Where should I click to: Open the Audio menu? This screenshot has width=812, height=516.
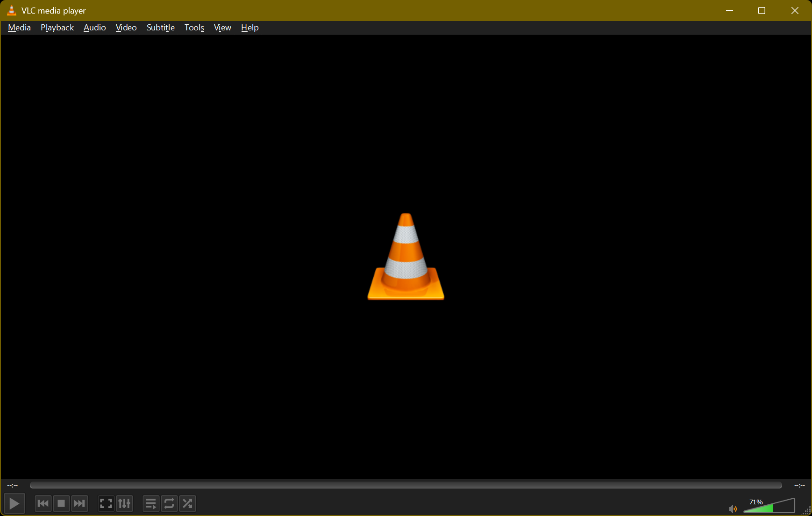coord(94,28)
